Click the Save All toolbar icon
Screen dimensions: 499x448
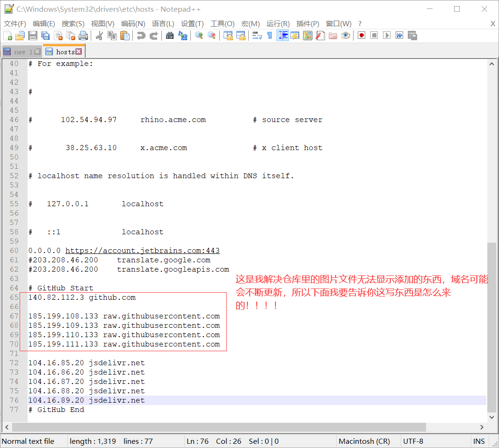pos(45,36)
